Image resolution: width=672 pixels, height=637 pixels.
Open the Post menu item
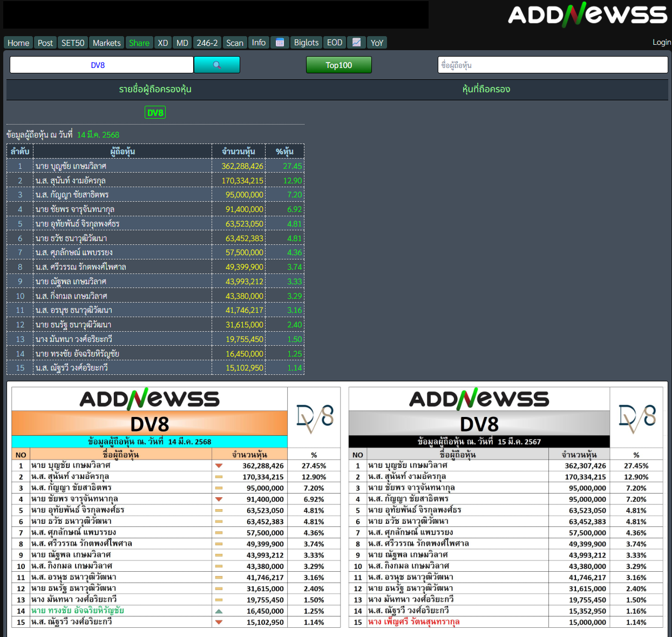[x=45, y=43]
